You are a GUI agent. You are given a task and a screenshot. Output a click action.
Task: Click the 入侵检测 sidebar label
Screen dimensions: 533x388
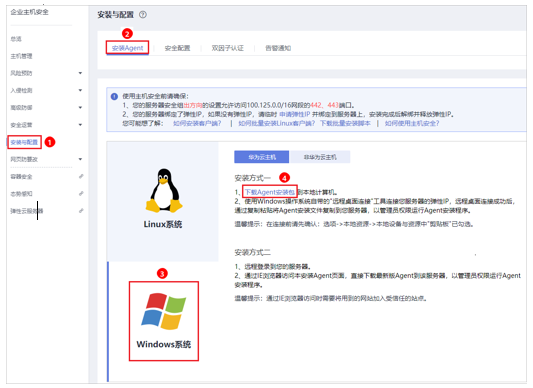pyautogui.click(x=21, y=90)
